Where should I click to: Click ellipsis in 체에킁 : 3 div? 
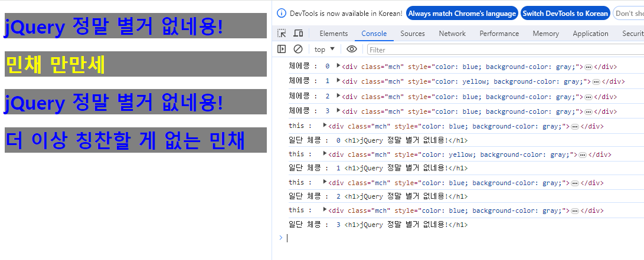tap(588, 111)
